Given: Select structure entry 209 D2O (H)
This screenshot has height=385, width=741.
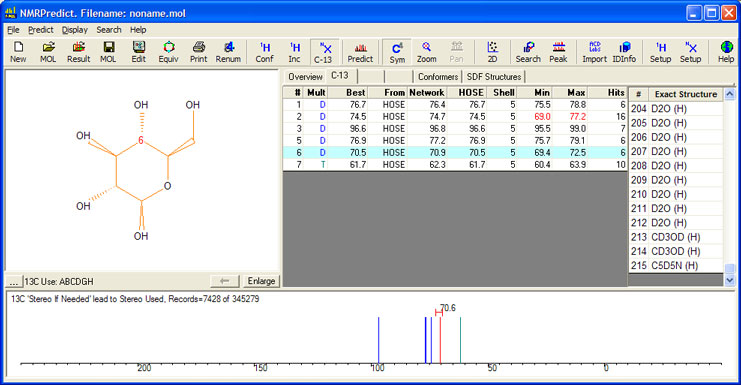Looking at the screenshot, I should 676,180.
